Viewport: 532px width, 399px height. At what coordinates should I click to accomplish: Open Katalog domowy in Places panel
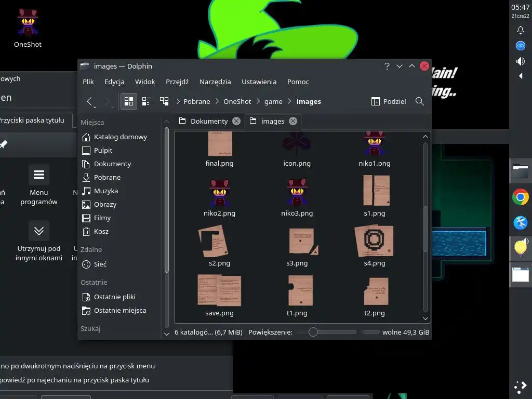coord(120,137)
